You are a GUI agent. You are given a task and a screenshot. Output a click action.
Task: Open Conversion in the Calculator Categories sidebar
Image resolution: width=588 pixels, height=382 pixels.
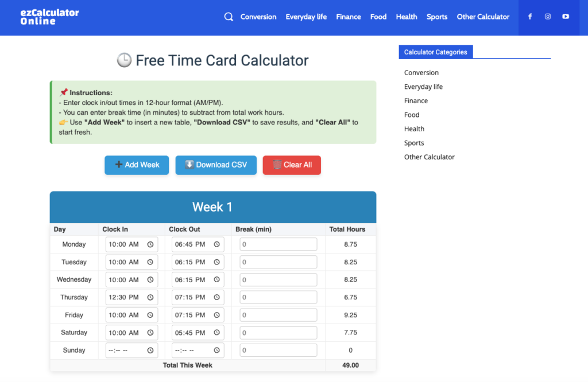tap(421, 72)
